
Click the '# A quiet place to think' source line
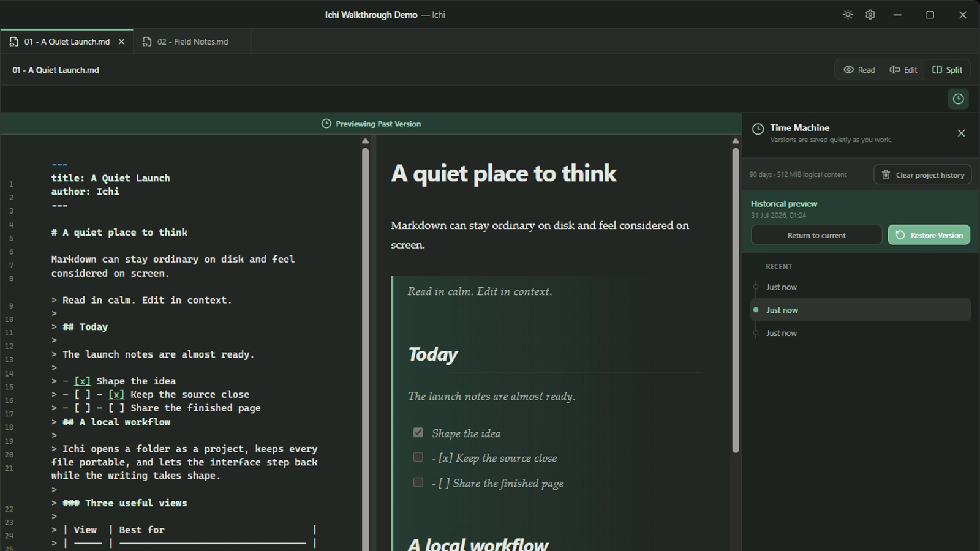(x=119, y=233)
